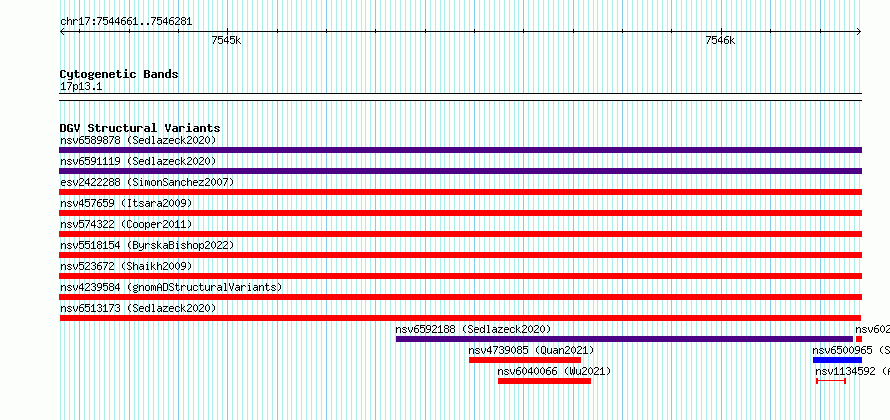Click the 17p13.1 band label

pyautogui.click(x=81, y=87)
